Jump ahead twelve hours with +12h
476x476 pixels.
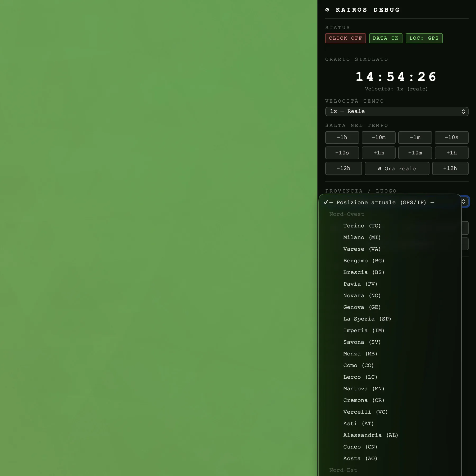pos(450,168)
